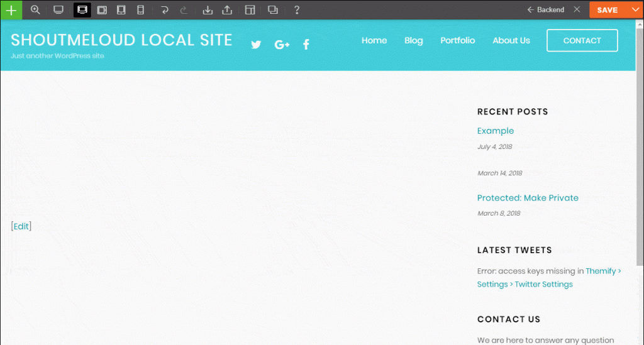644x345 pixels.
Task: Click the Recent Posts heading
Action: [x=513, y=112]
